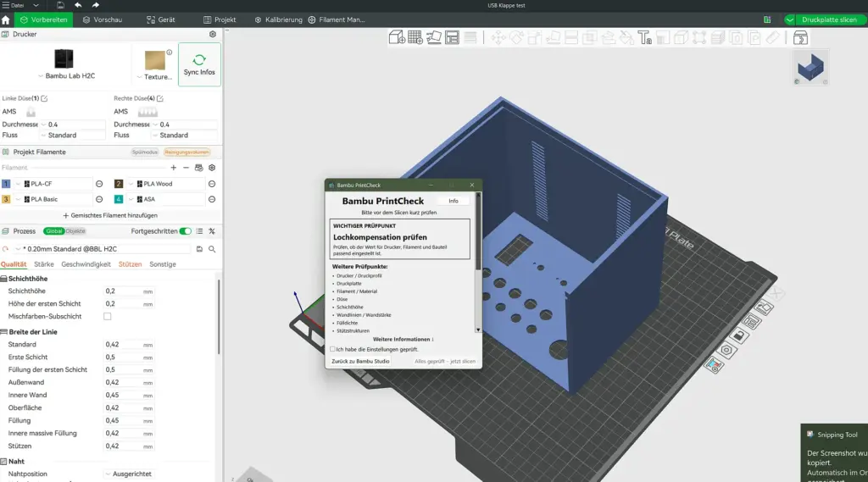
Task: Open left nozzle Durchmesser 0.4 dropdown
Action: click(x=73, y=125)
